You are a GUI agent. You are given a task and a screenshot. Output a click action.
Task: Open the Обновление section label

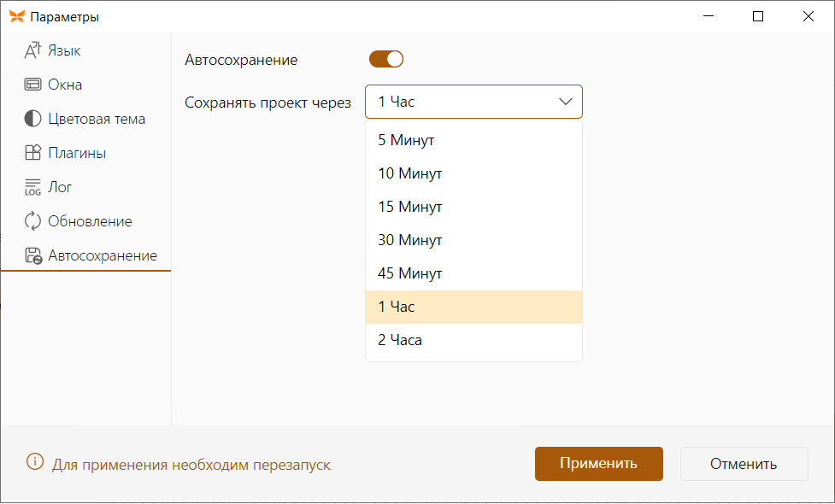pos(90,221)
